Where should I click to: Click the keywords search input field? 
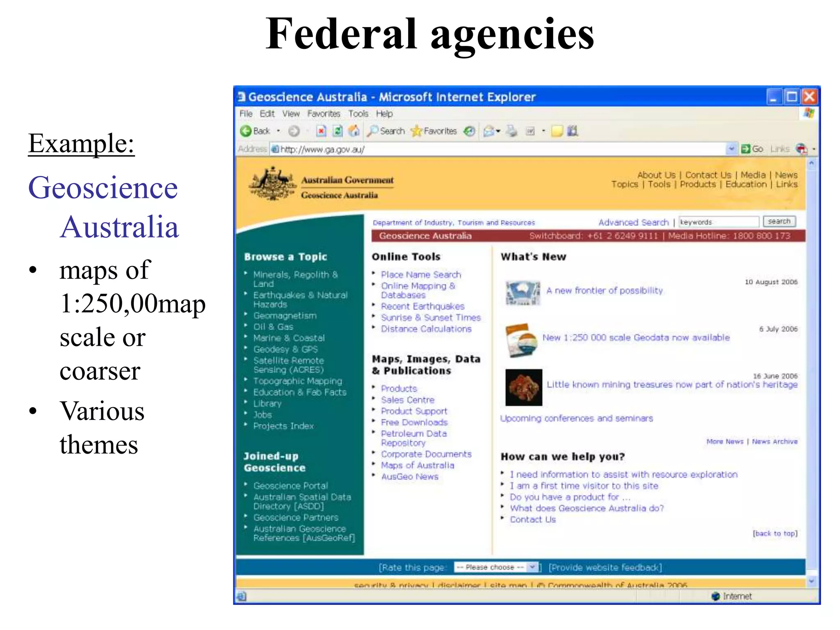tap(719, 222)
